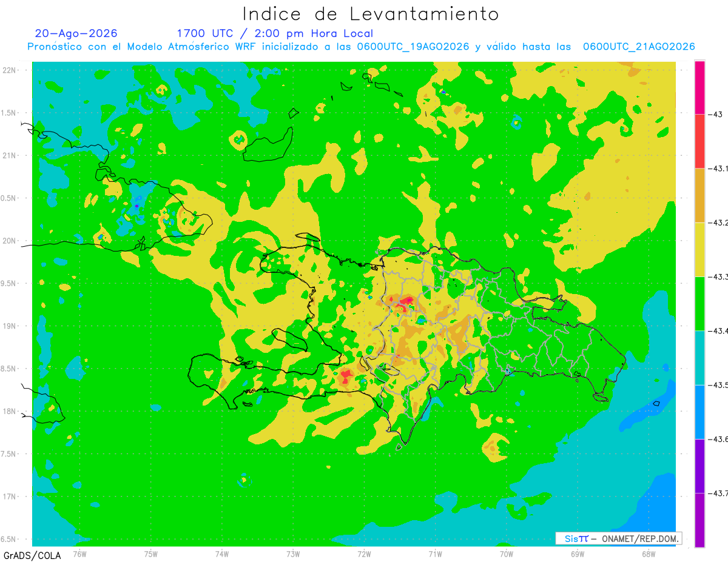Click the '9.5N' latitude label
The height and width of the screenshot is (562, 728).
tap(9, 283)
